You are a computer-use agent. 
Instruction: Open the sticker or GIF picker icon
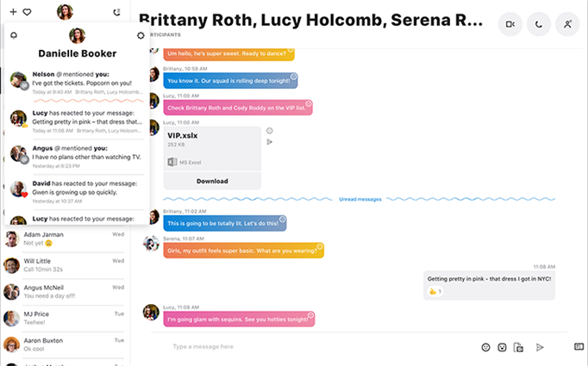(x=502, y=347)
